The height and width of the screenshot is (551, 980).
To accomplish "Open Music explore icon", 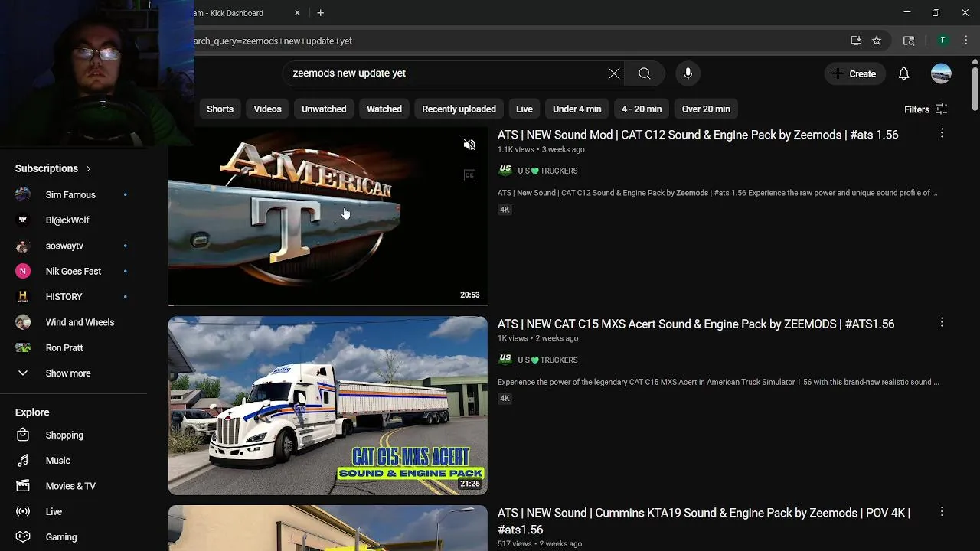I will pos(23,461).
